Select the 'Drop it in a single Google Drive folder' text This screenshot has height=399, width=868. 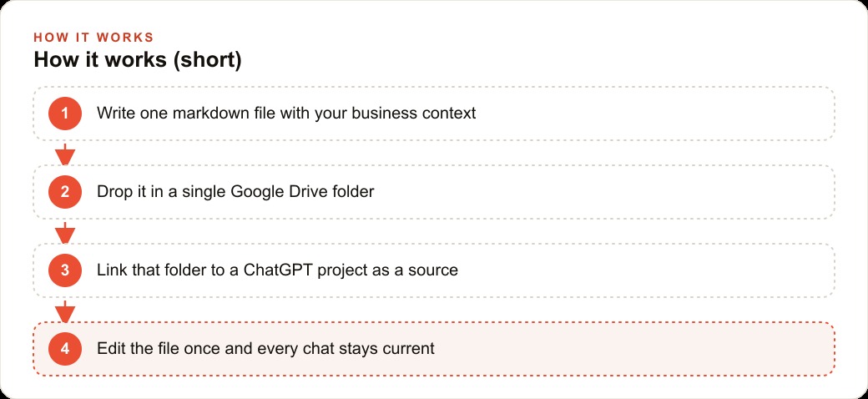235,192
